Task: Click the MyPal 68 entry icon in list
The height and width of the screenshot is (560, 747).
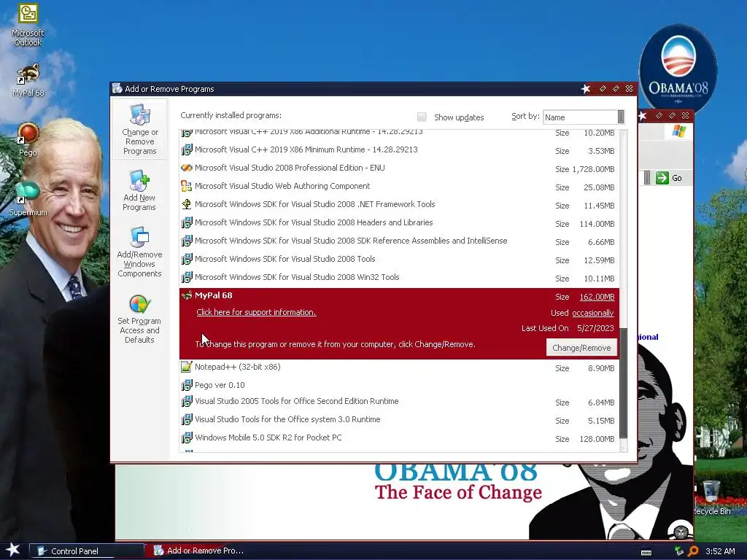Action: point(186,295)
